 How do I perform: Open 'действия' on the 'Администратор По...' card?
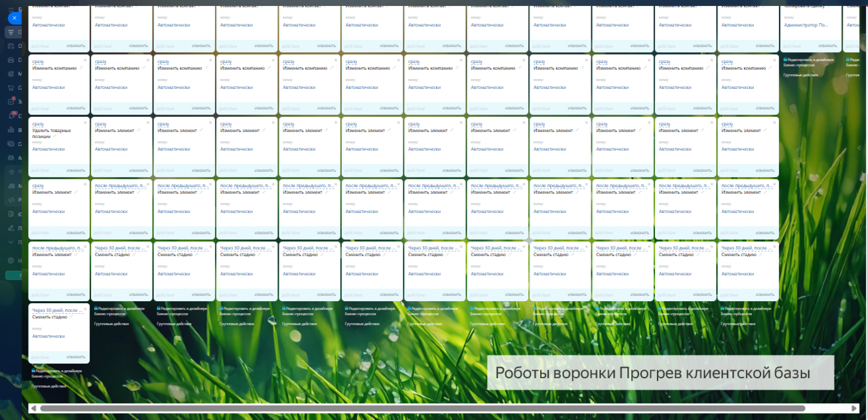point(792,46)
